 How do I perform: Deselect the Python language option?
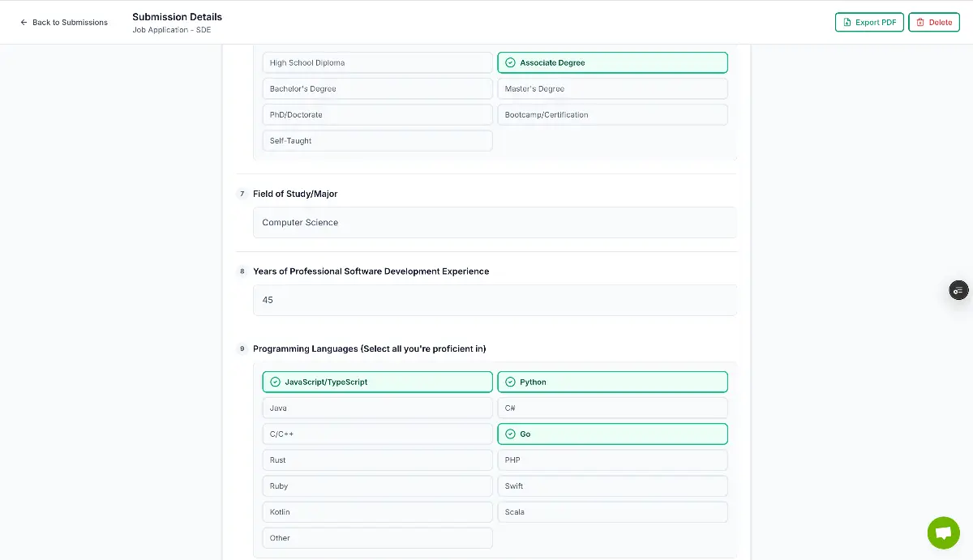click(x=612, y=382)
